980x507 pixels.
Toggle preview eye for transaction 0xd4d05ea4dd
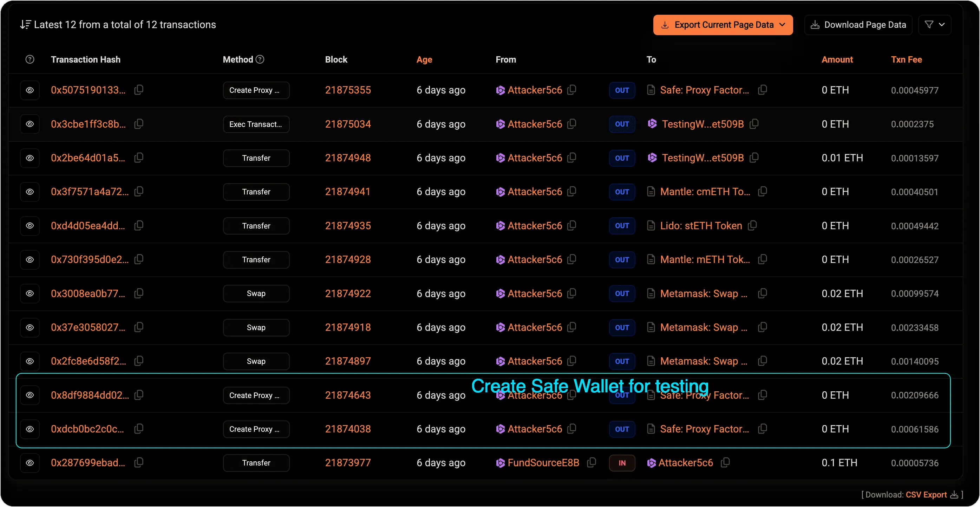30,226
